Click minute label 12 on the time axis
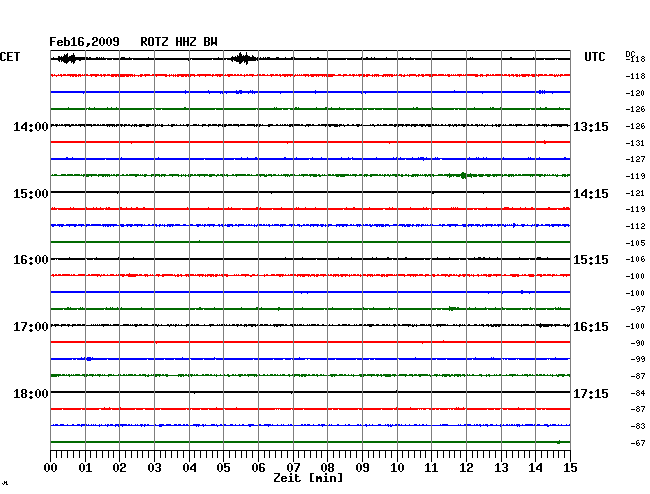 tap(466, 467)
